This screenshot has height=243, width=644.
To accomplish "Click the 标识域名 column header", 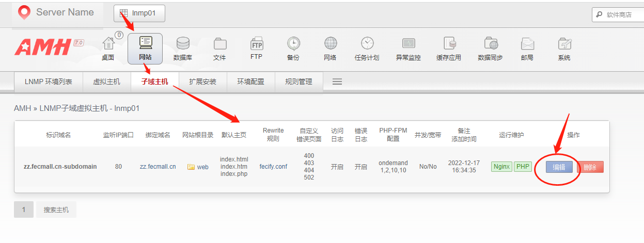I will [58, 135].
